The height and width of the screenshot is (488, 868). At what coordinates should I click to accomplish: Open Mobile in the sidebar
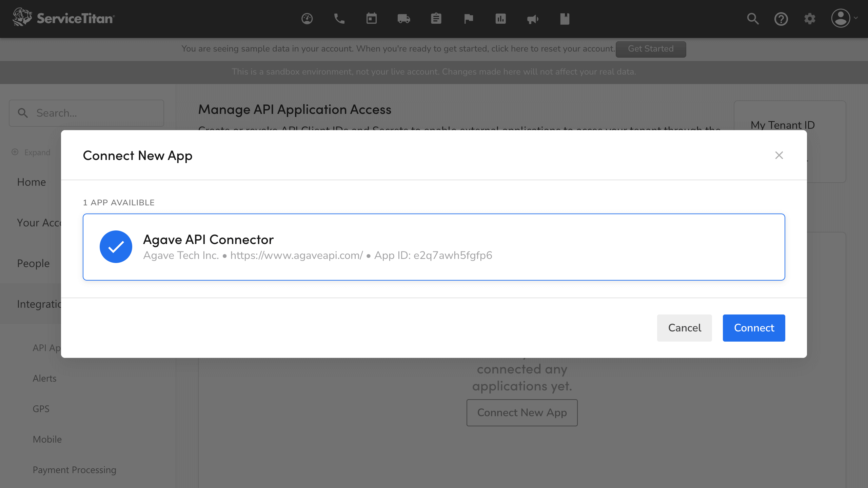(x=47, y=440)
